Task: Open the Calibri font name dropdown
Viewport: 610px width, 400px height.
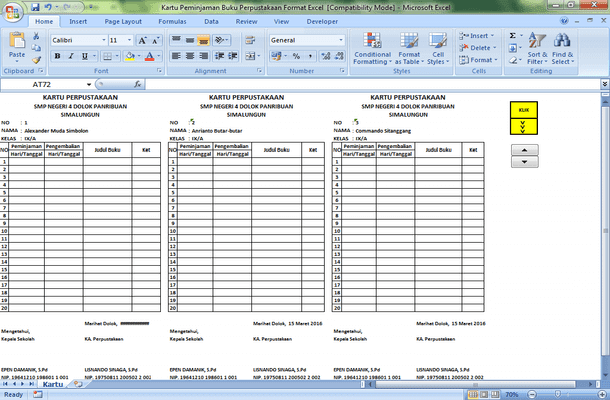Action: (x=104, y=40)
